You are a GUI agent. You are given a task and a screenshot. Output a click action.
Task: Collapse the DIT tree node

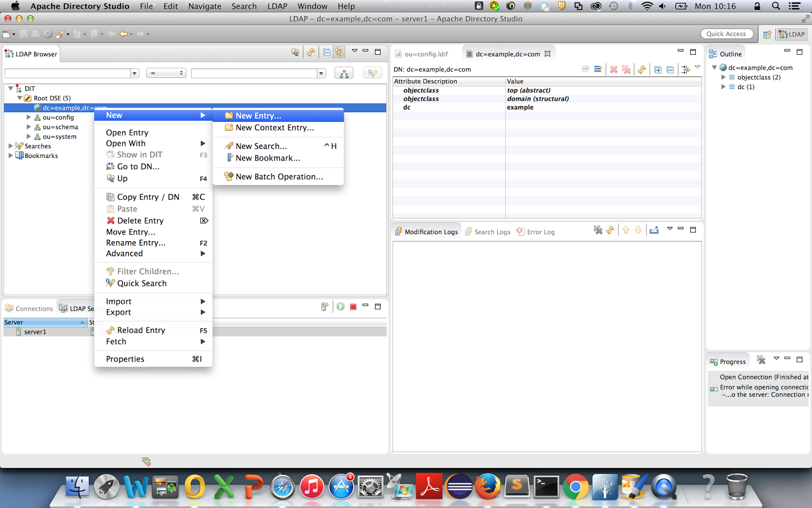tap(11, 88)
